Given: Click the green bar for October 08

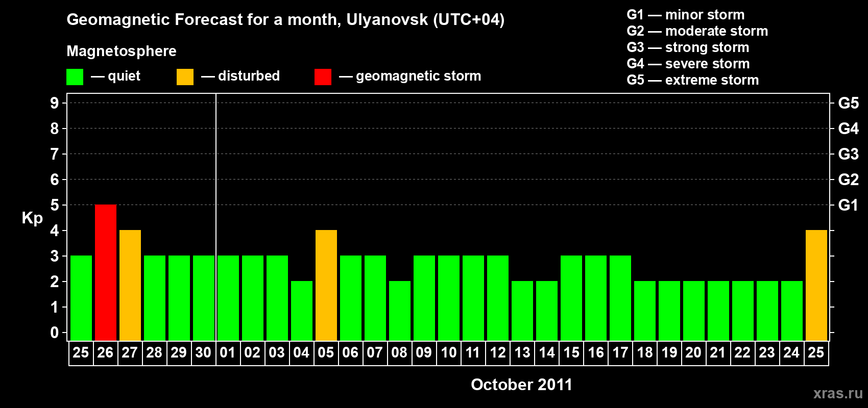Looking at the screenshot, I should [400, 311].
